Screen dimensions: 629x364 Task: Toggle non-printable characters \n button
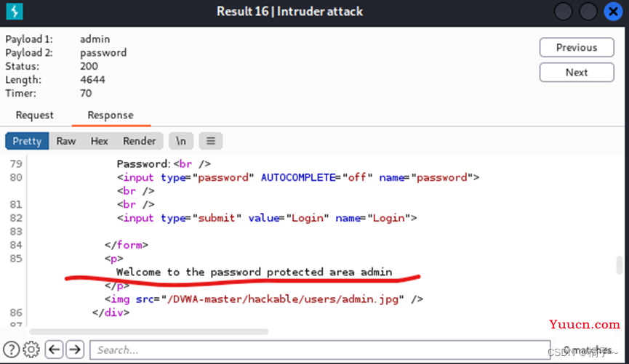click(181, 141)
